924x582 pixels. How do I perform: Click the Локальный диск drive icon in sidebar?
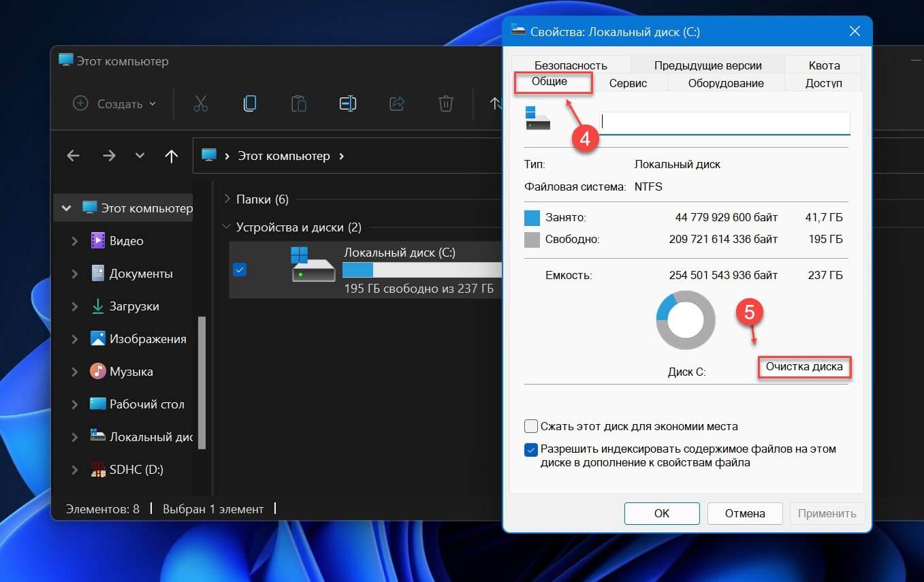click(98, 436)
